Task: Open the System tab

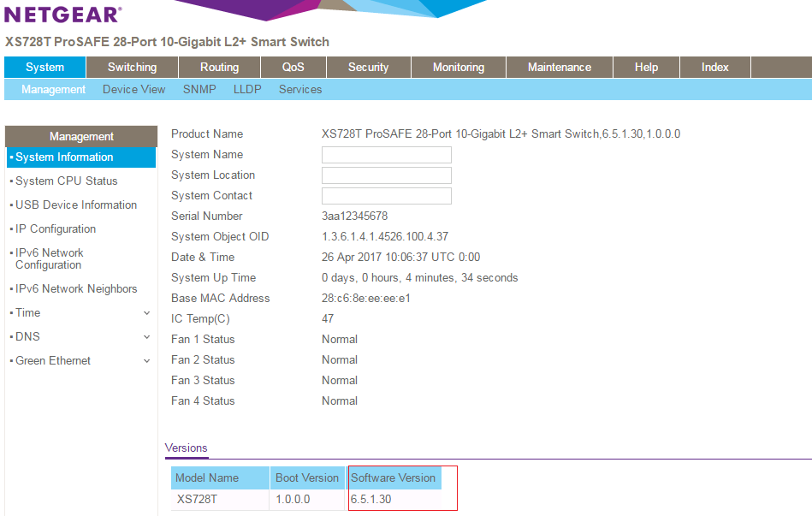Action: [x=45, y=68]
